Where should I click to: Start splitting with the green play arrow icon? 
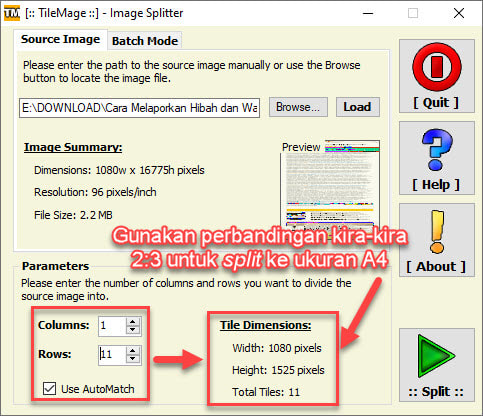(436, 356)
